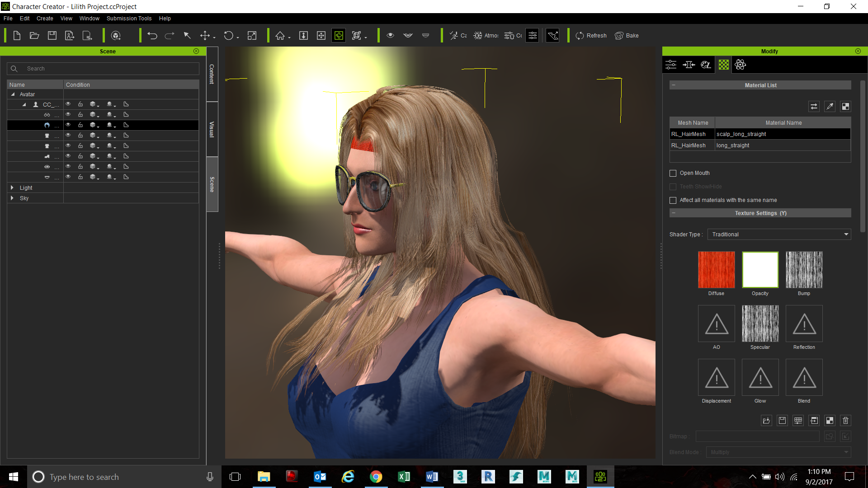Click the Bake button
The image size is (868, 488).
[627, 36]
